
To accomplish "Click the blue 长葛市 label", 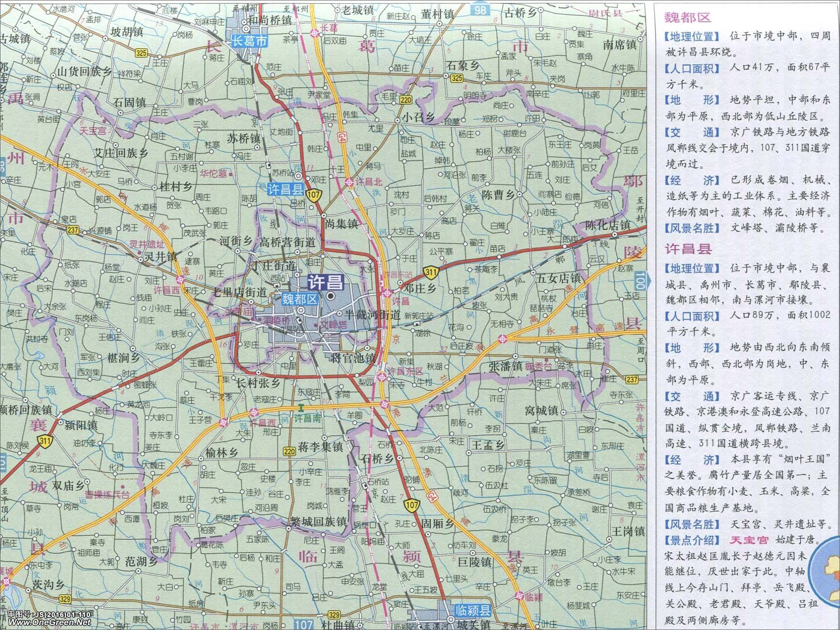I will coord(249,42).
